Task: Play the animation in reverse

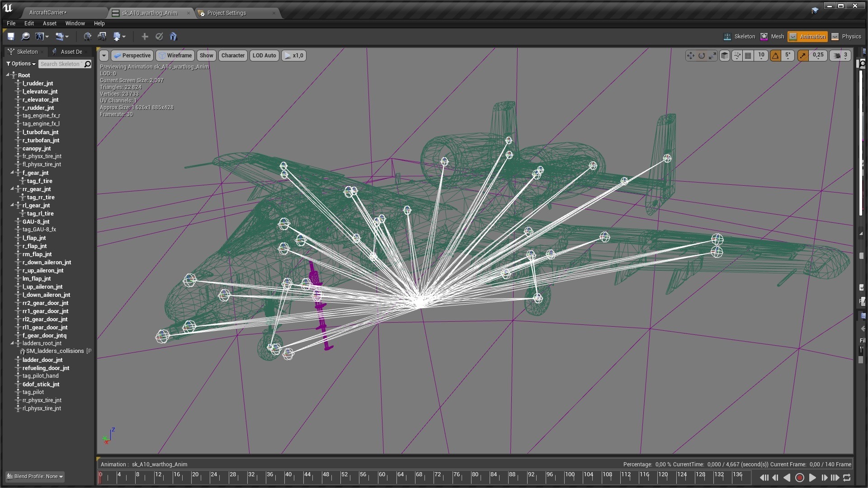Action: (787, 478)
